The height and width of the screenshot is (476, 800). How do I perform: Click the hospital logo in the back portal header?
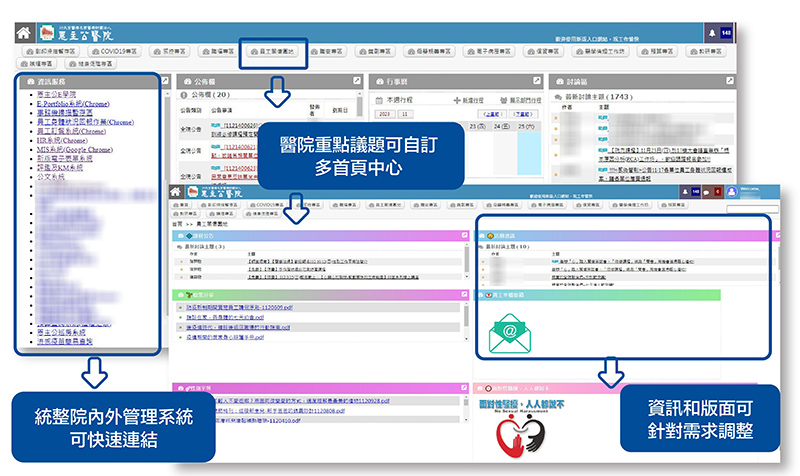pos(47,33)
